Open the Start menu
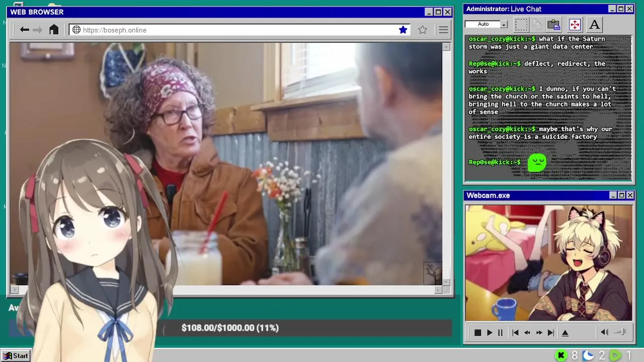644x362 pixels. pyautogui.click(x=16, y=355)
